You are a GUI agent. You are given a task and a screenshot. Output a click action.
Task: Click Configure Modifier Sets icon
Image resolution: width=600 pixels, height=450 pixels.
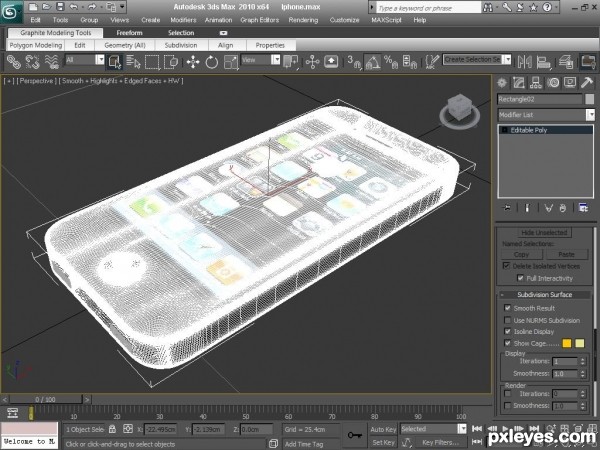[583, 208]
